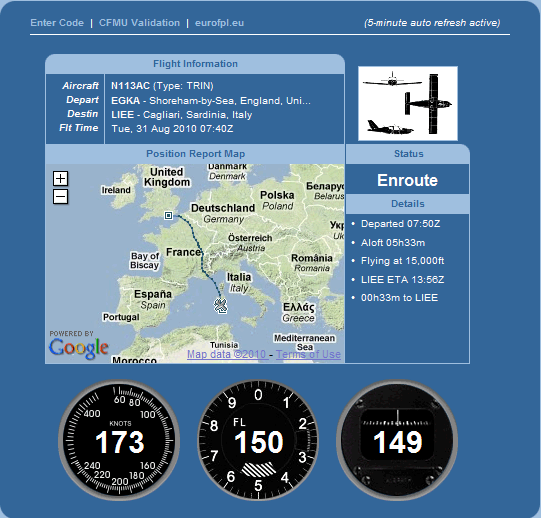541x518 pixels.
Task: Click the Details section header
Action: tap(407, 204)
